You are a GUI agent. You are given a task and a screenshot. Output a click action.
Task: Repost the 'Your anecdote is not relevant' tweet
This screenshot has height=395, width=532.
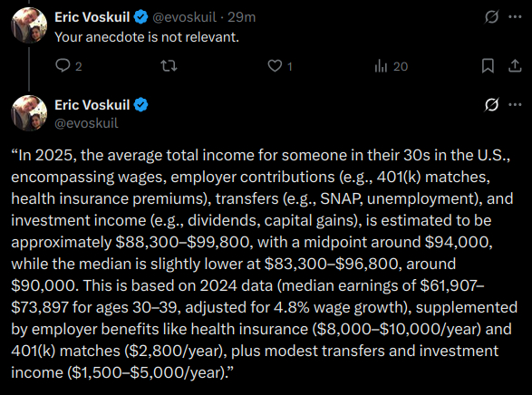169,66
